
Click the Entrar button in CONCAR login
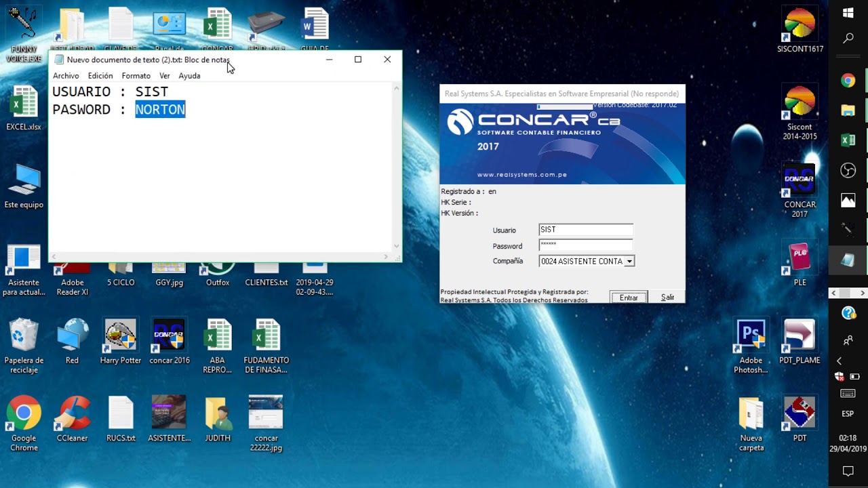click(x=629, y=298)
